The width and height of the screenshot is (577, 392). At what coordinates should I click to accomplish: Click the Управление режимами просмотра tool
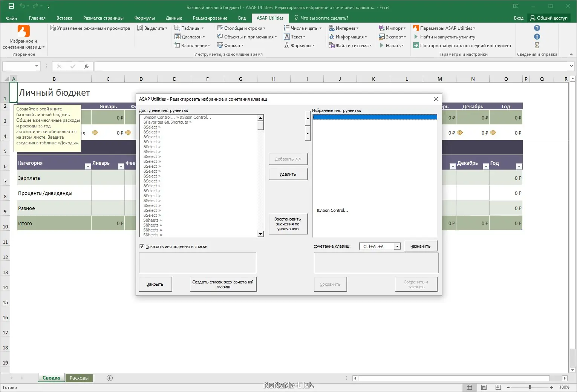(90, 28)
